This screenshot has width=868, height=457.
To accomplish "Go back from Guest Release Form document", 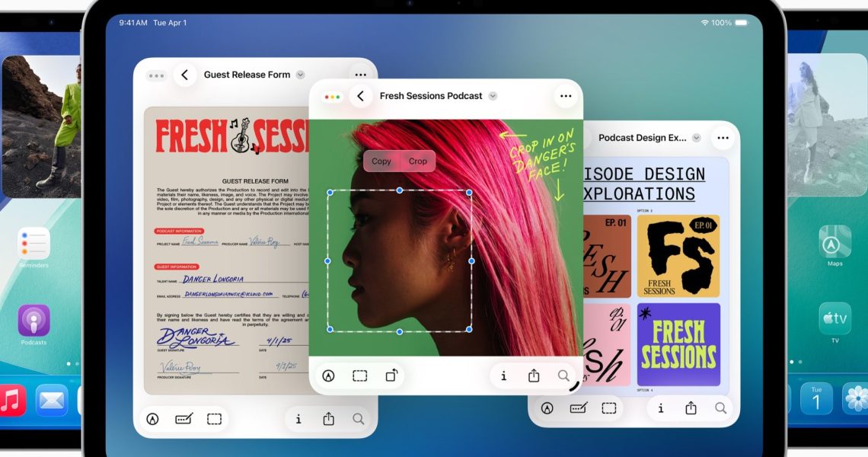I will click(185, 75).
